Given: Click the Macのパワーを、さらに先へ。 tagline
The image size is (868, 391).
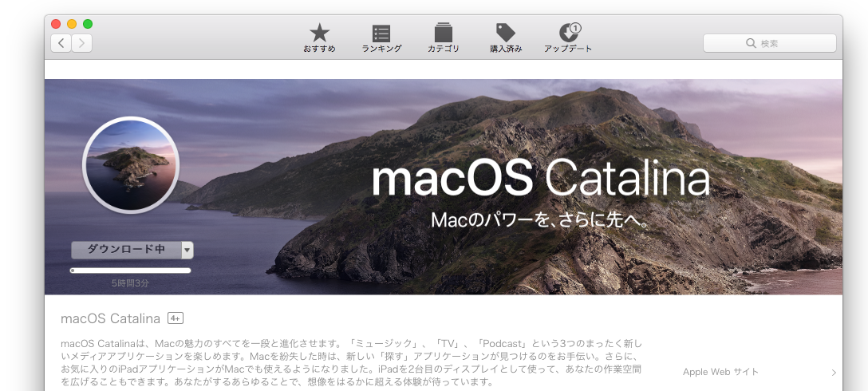Looking at the screenshot, I should tap(540, 220).
